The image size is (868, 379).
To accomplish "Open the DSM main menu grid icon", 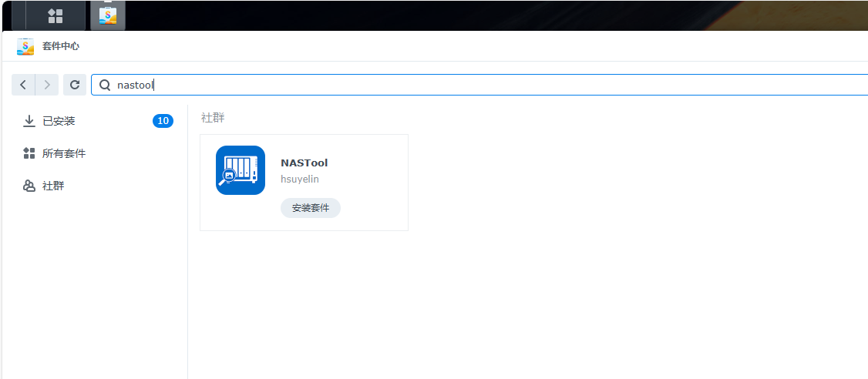I will point(56,15).
